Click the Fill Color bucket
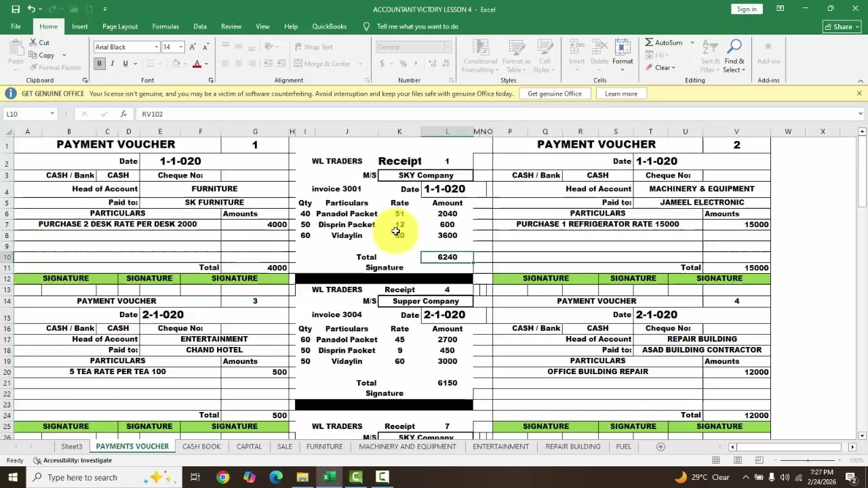Viewport: 868px width, 488px height. pos(176,64)
